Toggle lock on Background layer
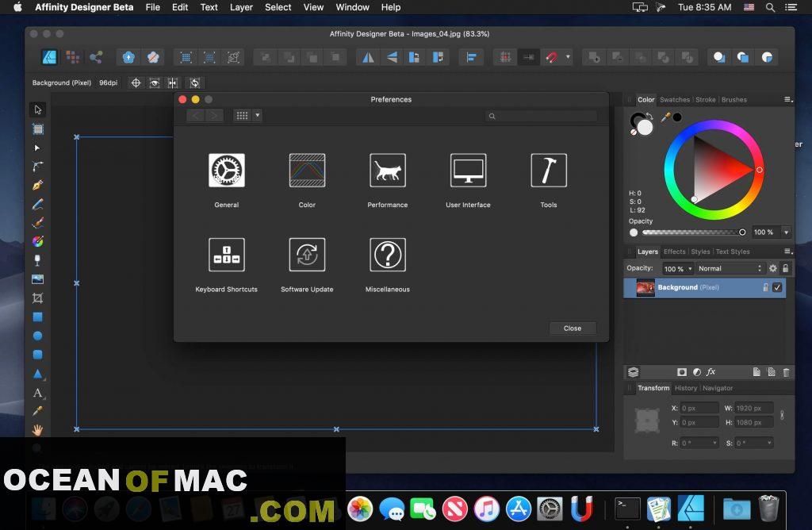The height and width of the screenshot is (530, 812). [x=765, y=287]
